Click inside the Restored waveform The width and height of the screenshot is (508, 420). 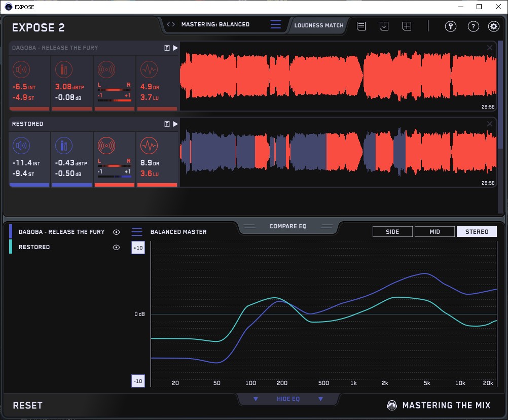(338, 152)
